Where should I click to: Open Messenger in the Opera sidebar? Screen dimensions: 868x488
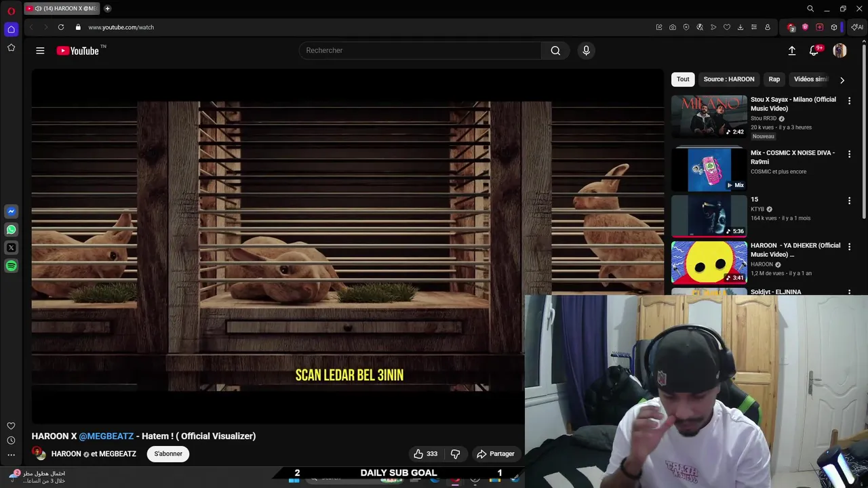[x=11, y=211]
